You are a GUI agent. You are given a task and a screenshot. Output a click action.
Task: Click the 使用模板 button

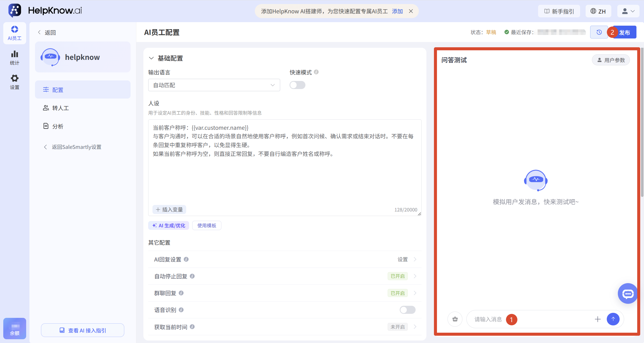click(x=207, y=226)
